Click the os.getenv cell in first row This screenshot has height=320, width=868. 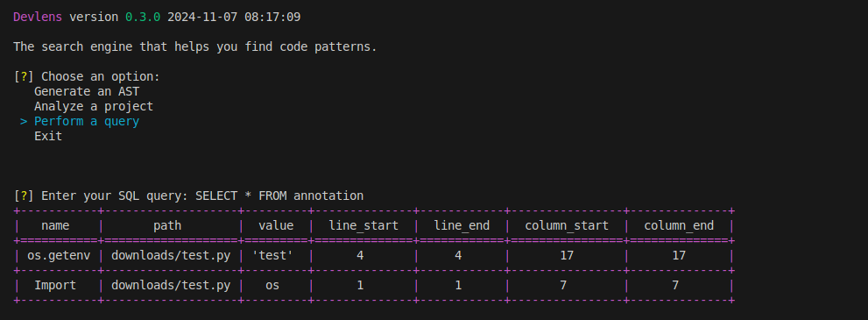point(55,256)
